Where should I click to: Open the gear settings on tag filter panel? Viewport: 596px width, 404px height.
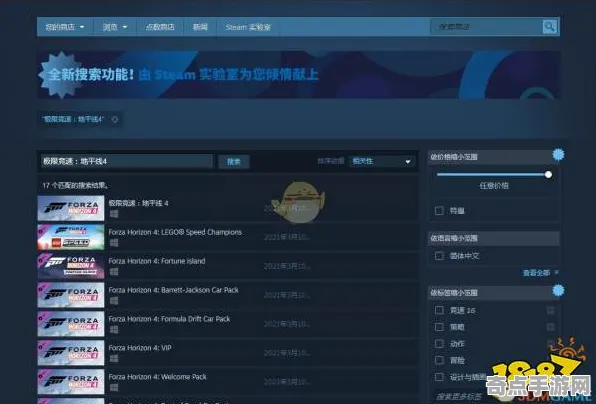(x=558, y=290)
